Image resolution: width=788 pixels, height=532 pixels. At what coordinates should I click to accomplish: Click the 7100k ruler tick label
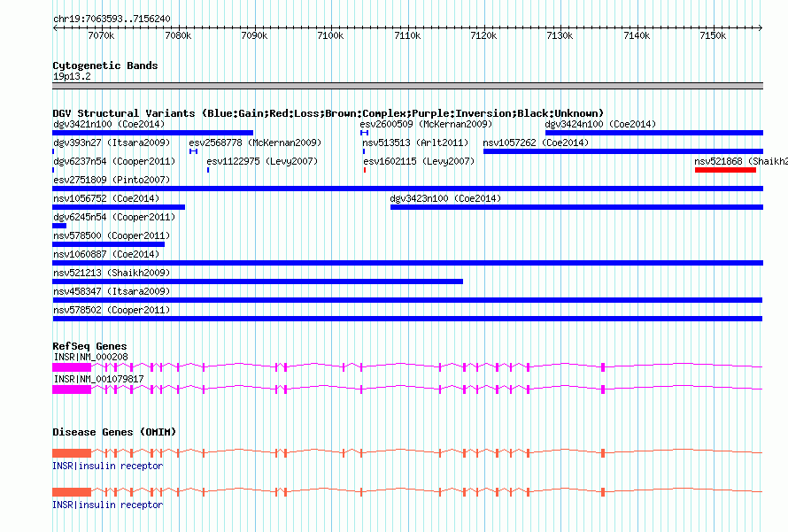click(330, 35)
